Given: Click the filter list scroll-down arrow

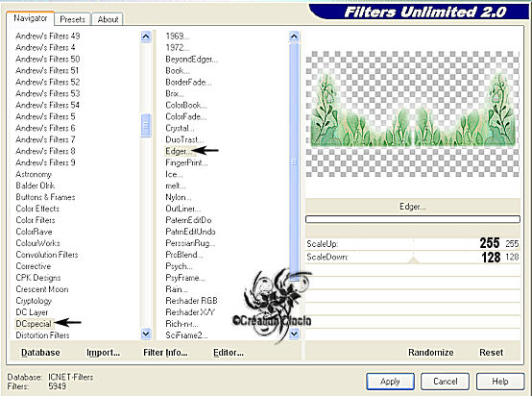Looking at the screenshot, I should click(x=294, y=334).
